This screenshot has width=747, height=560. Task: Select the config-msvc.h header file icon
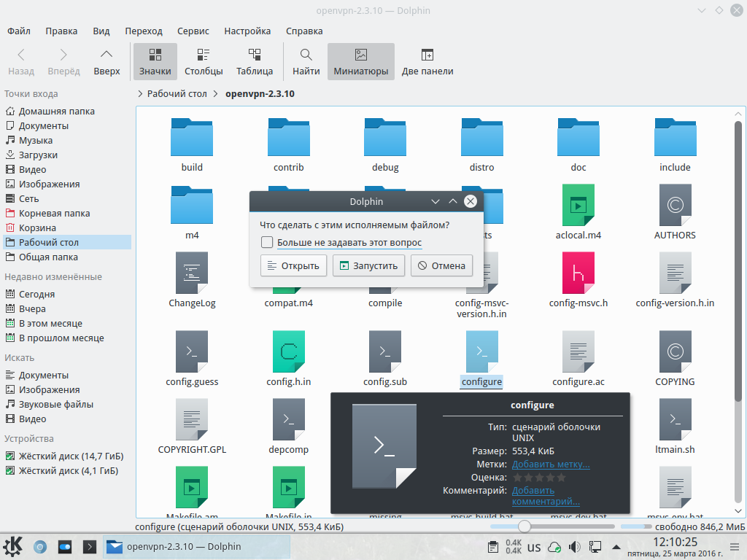pyautogui.click(x=578, y=273)
